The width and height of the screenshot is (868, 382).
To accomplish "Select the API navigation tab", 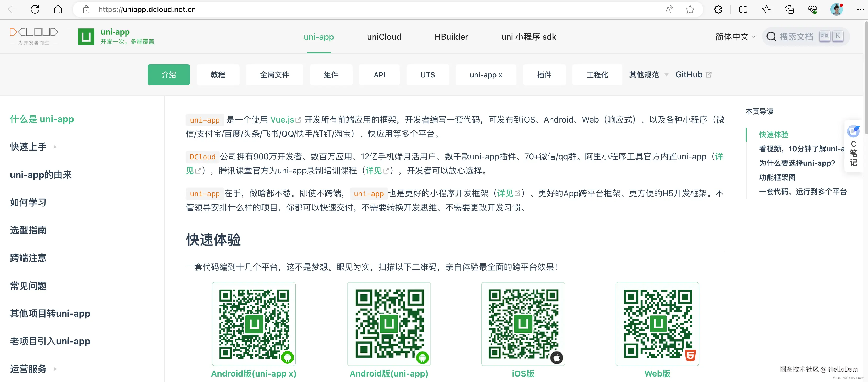I will tap(379, 75).
